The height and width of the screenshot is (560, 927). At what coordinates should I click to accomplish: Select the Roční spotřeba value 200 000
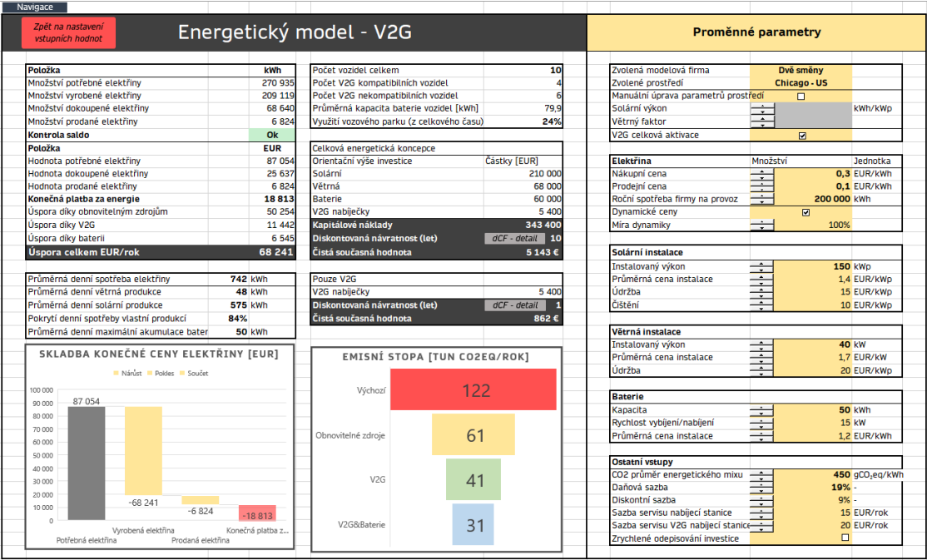[x=832, y=199]
